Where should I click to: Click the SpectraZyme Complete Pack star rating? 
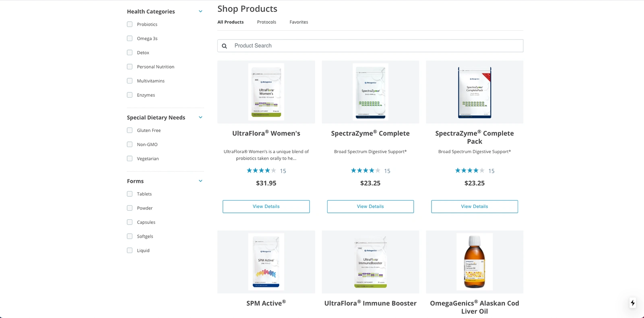470,170
